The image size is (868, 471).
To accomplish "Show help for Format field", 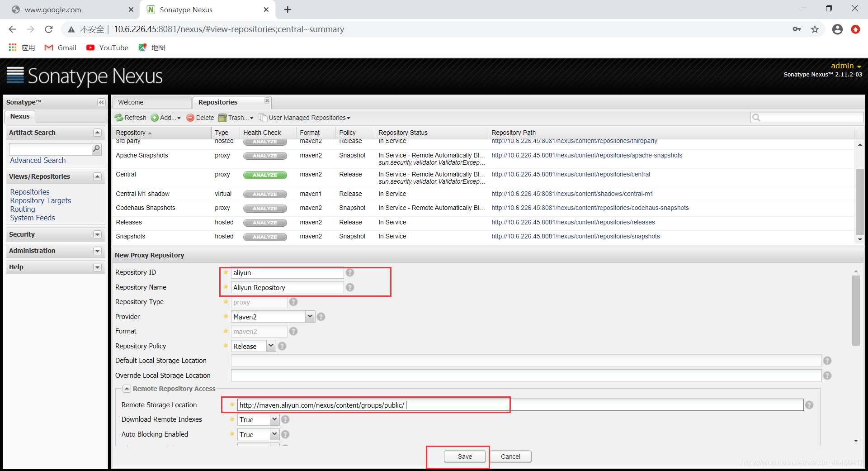I will [x=293, y=331].
